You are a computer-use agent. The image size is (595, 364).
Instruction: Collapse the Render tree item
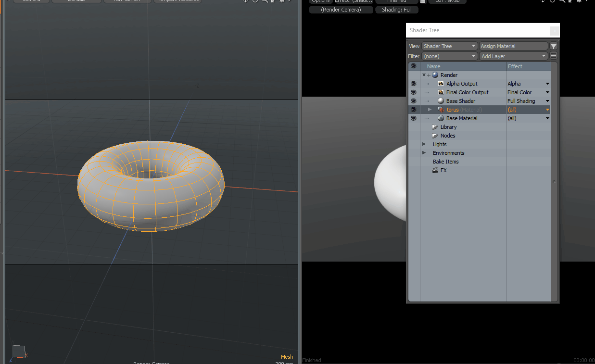[x=424, y=75]
